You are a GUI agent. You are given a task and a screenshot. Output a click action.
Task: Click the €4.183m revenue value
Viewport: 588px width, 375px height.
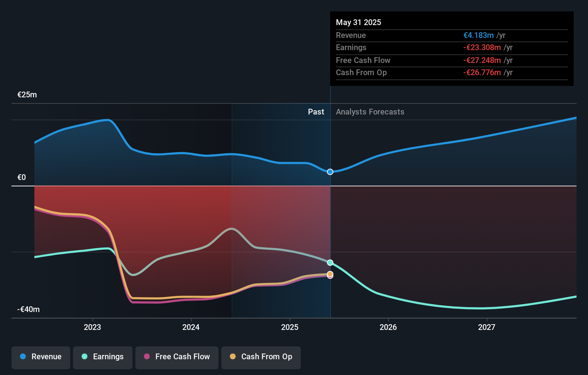pyautogui.click(x=478, y=35)
